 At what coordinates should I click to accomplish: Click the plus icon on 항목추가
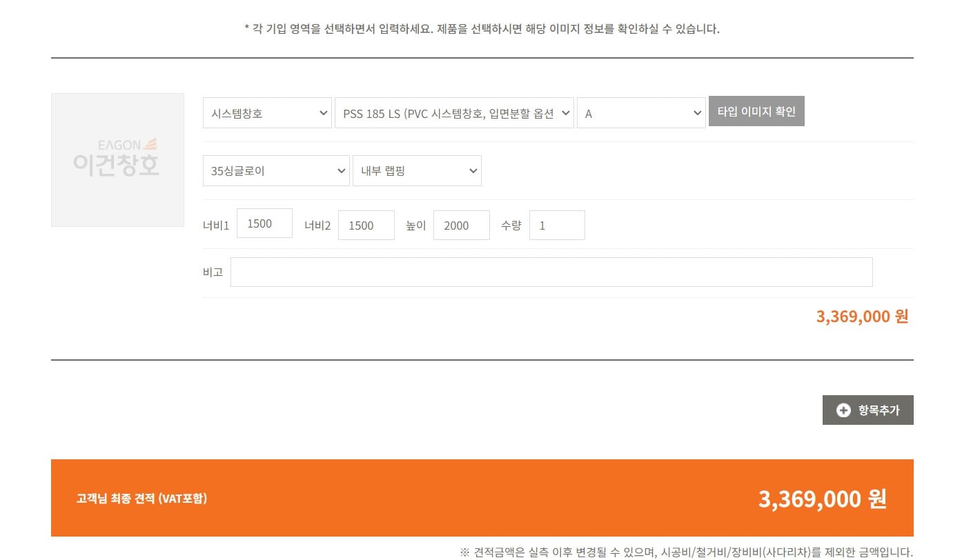coord(843,410)
